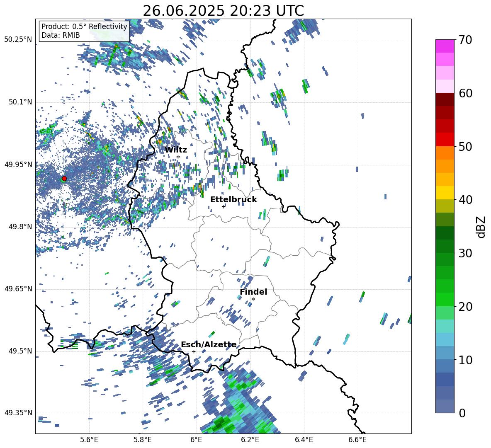Viewport: 491px width, 448px height.
Task: Click the Ettelbruck location cross marker
Action: (x=224, y=206)
